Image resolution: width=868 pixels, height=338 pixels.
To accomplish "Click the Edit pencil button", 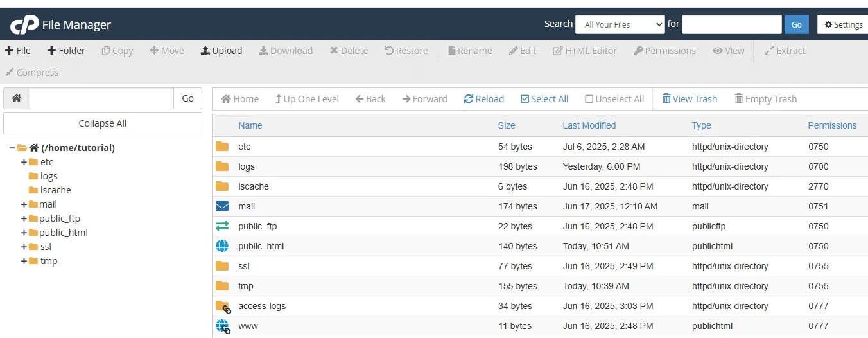I will (523, 51).
